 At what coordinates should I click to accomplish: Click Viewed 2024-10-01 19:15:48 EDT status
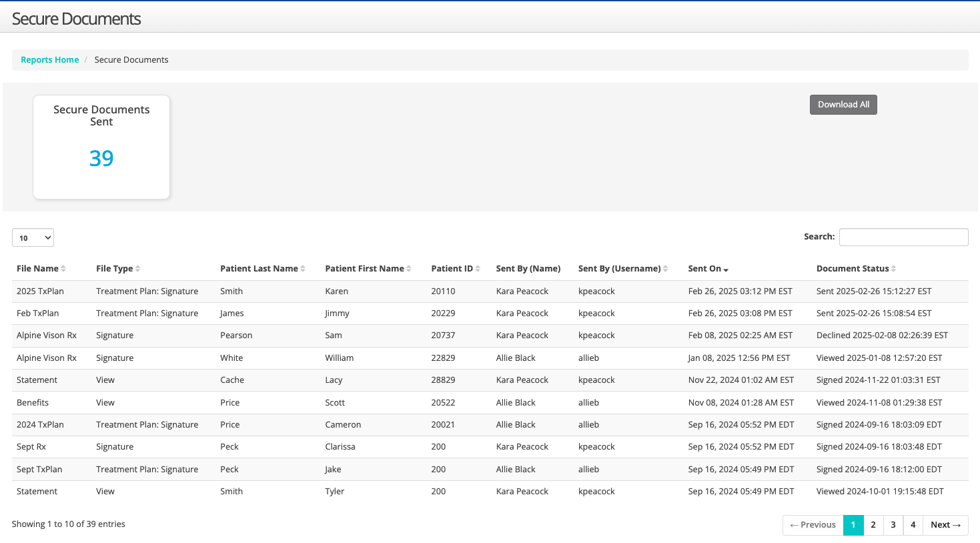(880, 492)
